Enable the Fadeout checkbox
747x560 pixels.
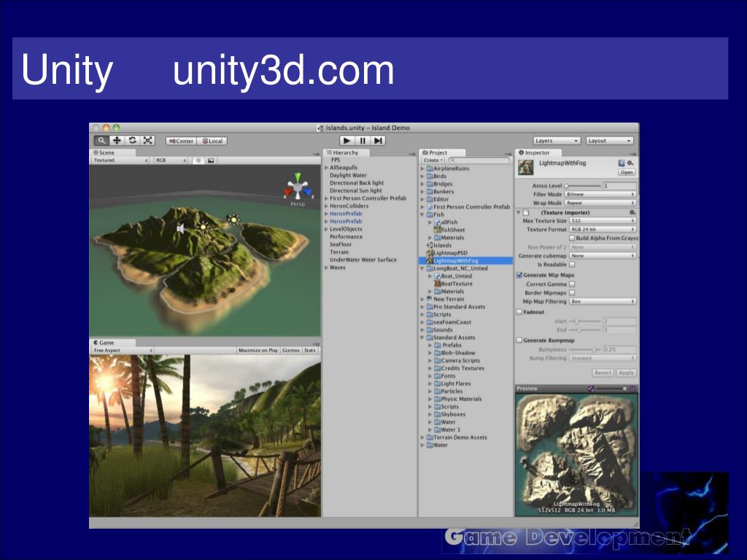(x=519, y=311)
